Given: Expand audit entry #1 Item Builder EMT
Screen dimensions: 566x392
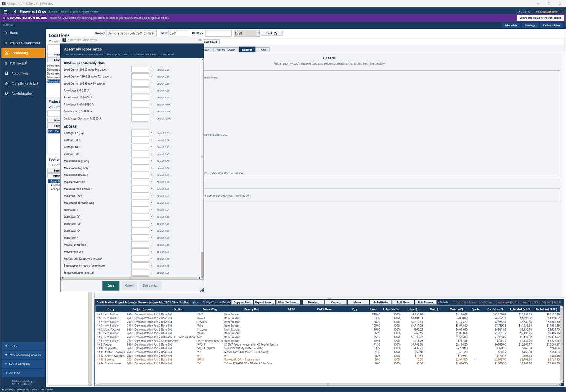Looking at the screenshot, I should tap(97, 314).
